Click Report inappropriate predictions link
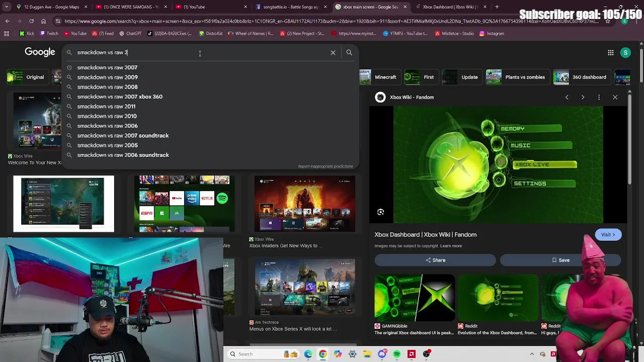The height and width of the screenshot is (362, 644). pyautogui.click(x=326, y=166)
